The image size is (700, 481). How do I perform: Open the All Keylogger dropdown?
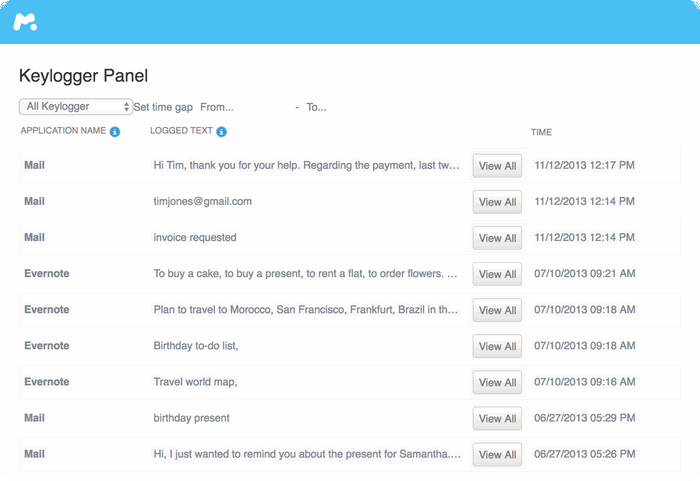point(76,107)
